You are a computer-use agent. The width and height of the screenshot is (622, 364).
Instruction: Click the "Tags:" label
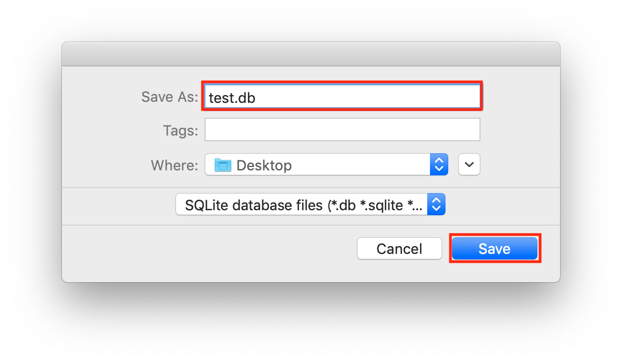(x=180, y=131)
